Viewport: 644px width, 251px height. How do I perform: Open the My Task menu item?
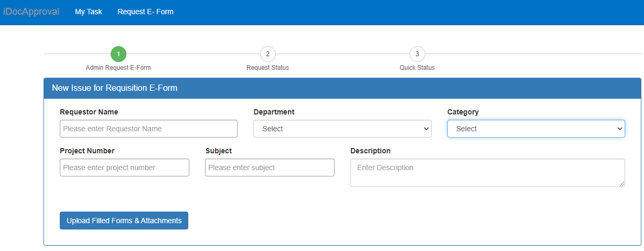click(89, 12)
